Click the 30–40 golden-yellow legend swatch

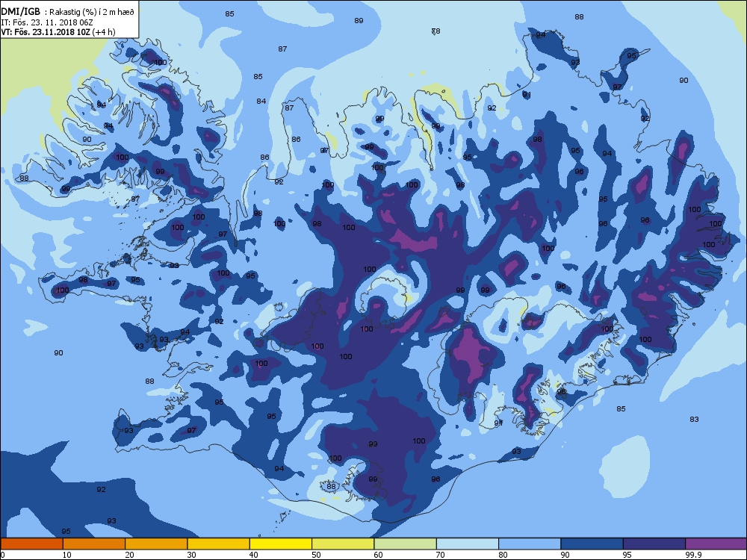[x=219, y=544]
